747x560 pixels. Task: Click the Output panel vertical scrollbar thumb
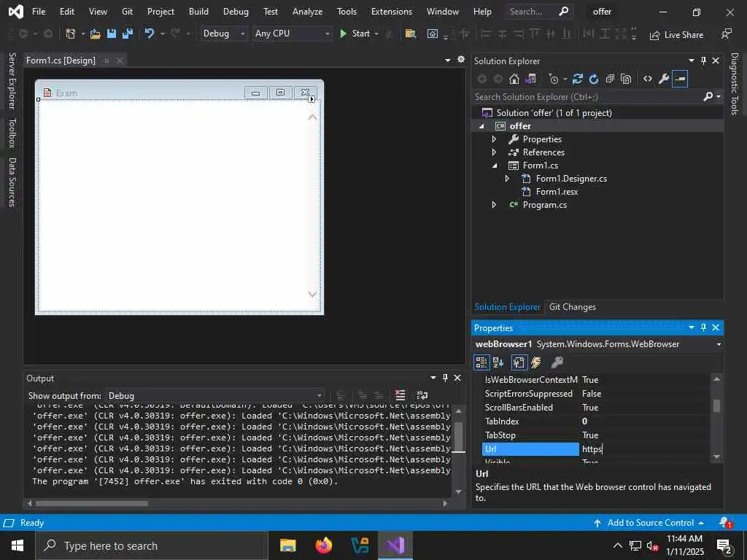tap(458, 436)
